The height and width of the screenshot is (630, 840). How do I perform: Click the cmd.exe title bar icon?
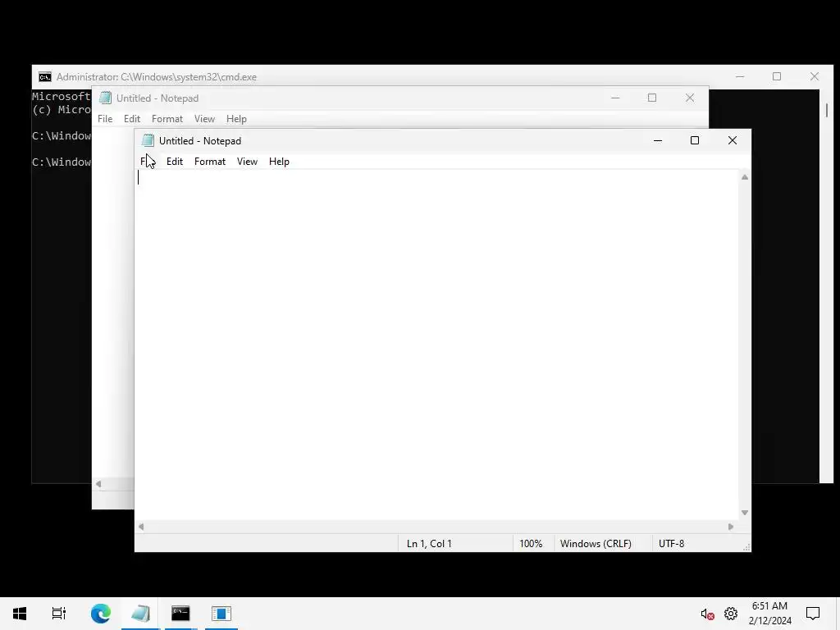tap(45, 77)
